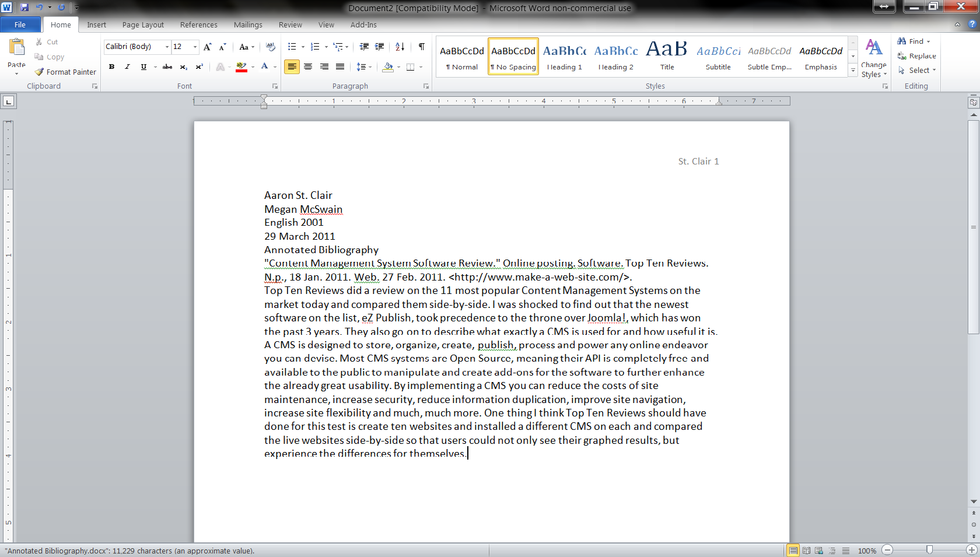Open the bullets list dropdown arrow
This screenshot has width=980, height=557.
coord(303,47)
